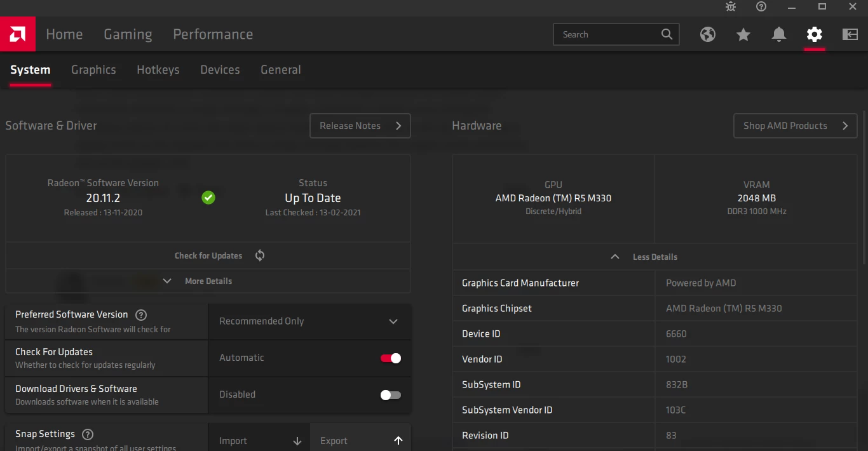This screenshot has width=868, height=451.
Task: Click Revision ID value 83
Action: click(671, 436)
